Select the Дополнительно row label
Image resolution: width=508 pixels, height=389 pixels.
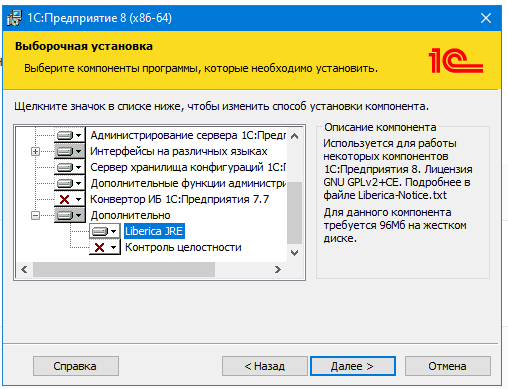(x=130, y=216)
